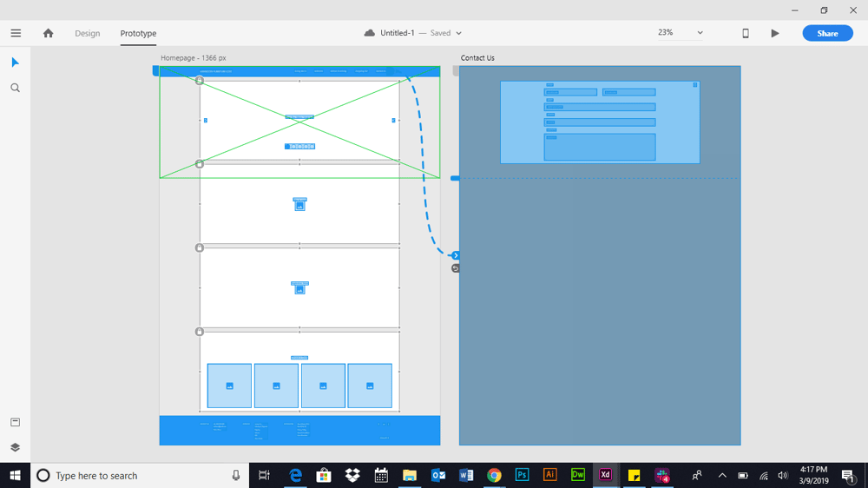Click the cloud document icon
The image size is (868, 488).
tap(369, 33)
